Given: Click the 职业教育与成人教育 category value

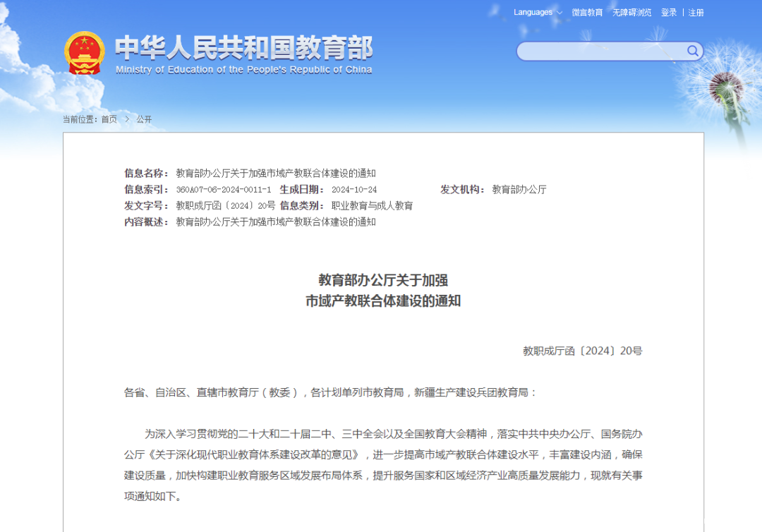Looking at the screenshot, I should click(x=372, y=206).
